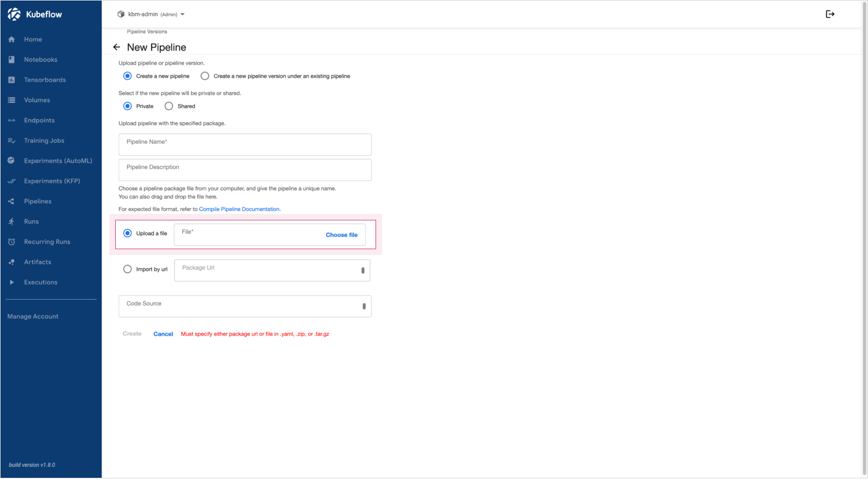The image size is (868, 479).
Task: Choose the Shared radio option
Action: pos(169,106)
